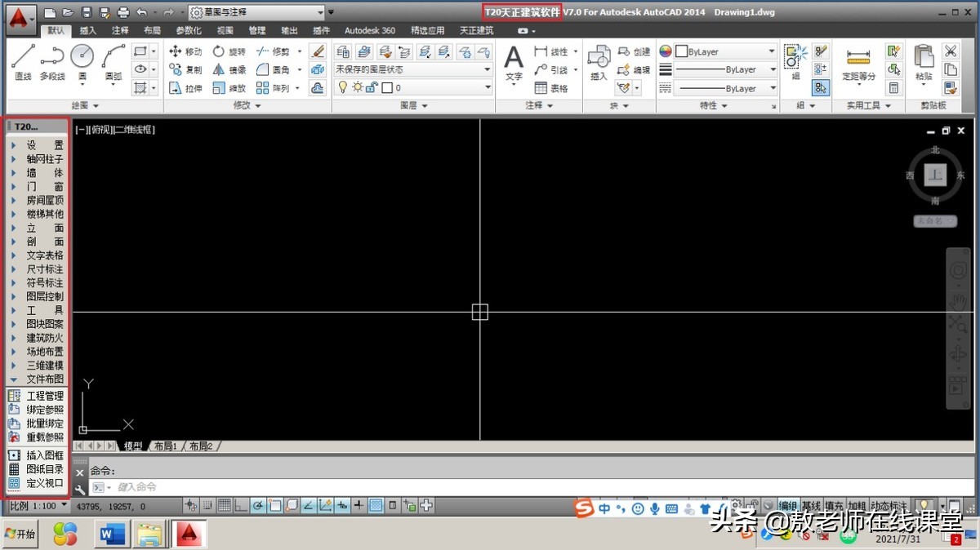980x550 pixels.
Task: Click the 文字 (Text) annotation tool
Action: [x=513, y=63]
